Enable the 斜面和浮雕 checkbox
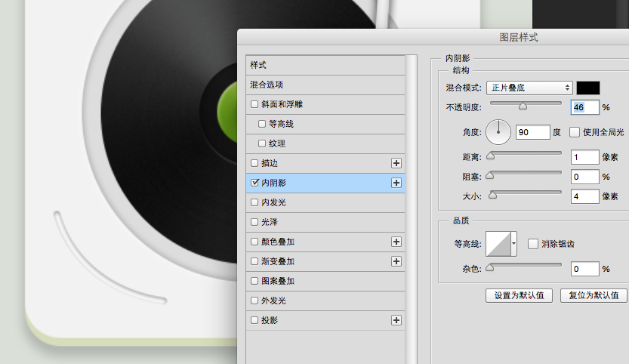This screenshot has height=364, width=629. click(x=254, y=104)
